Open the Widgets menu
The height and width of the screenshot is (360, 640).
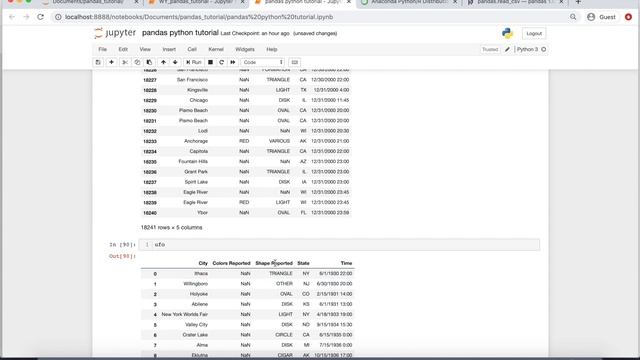tap(245, 49)
